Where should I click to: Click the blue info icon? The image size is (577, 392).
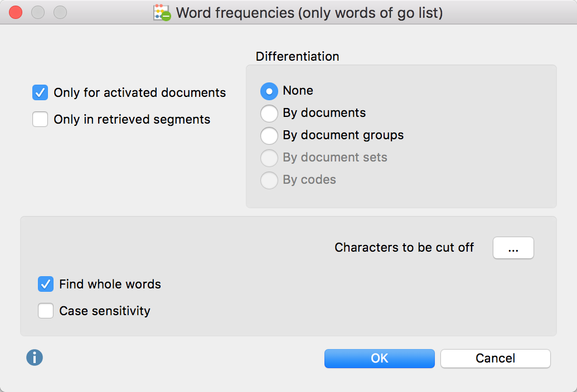pyautogui.click(x=35, y=357)
